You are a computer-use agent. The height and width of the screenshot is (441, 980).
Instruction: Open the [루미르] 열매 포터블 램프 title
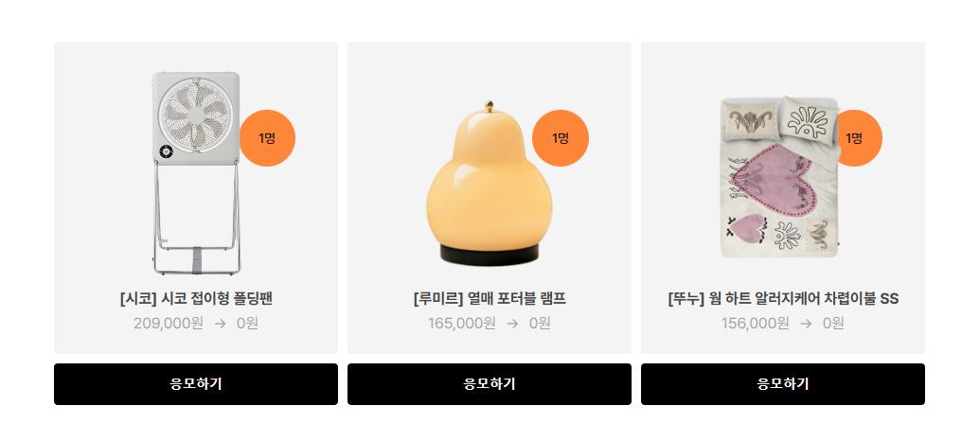[x=490, y=299]
